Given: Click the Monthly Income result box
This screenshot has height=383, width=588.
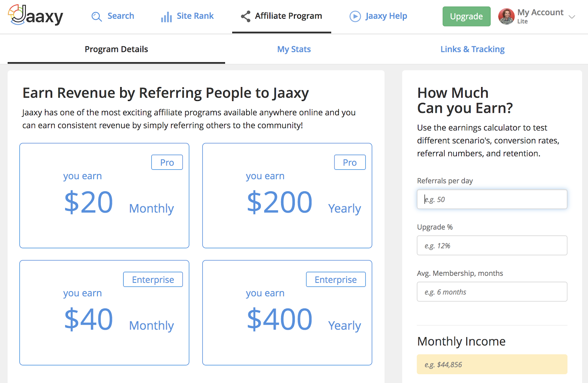Looking at the screenshot, I should [492, 364].
